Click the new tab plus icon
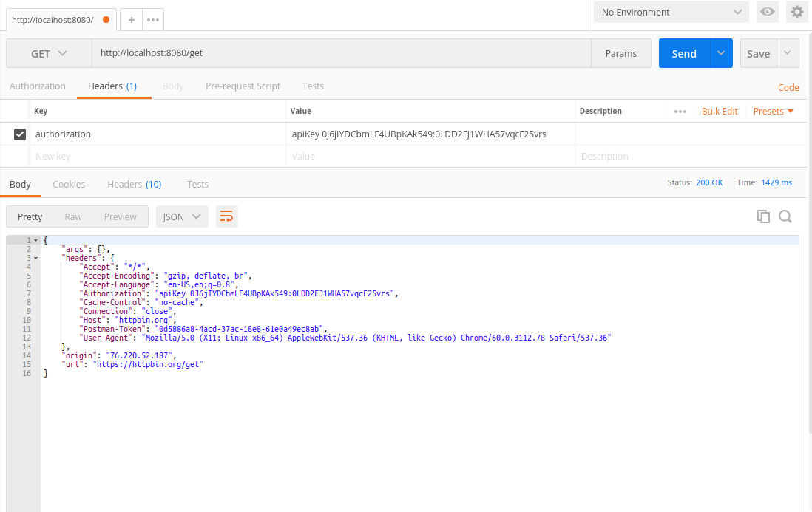Viewport: 812px width, 512px height. (x=132, y=20)
